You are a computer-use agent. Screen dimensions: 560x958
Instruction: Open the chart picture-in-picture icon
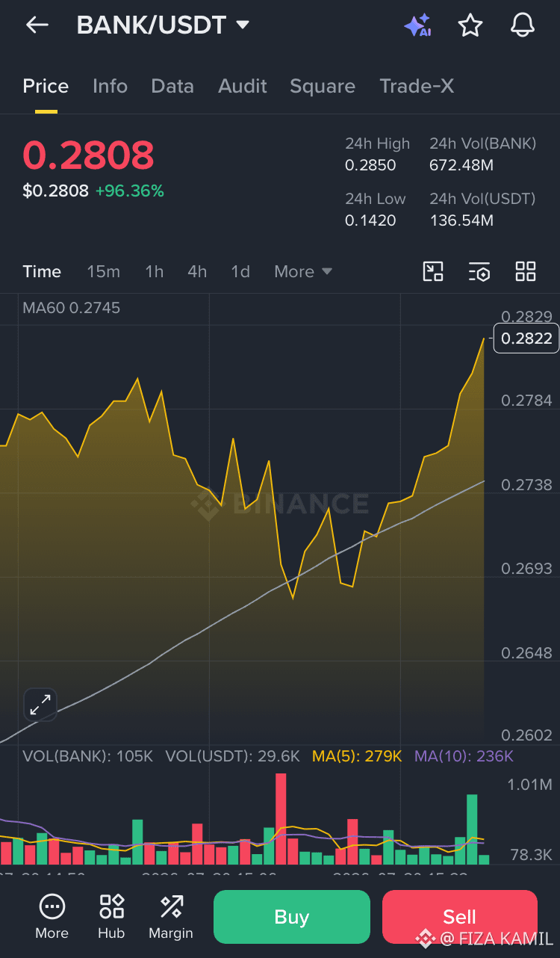[433, 271]
